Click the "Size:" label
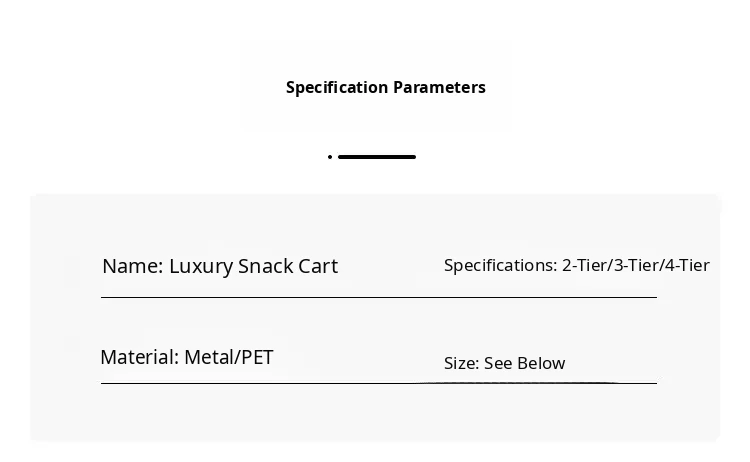Screen dimensions: 750x462 pyautogui.click(x=461, y=363)
